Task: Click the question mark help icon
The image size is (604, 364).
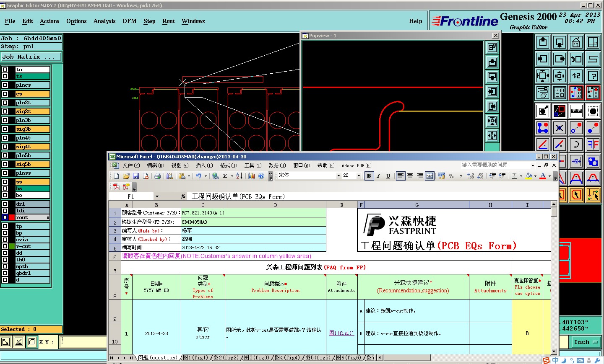Action: 593,76
